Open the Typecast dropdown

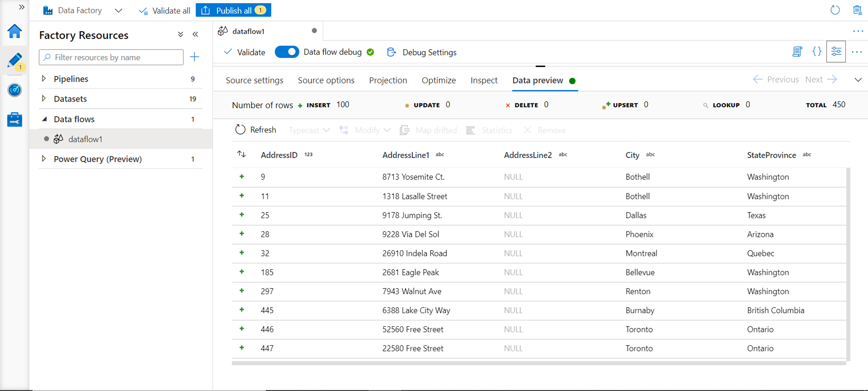pos(309,130)
